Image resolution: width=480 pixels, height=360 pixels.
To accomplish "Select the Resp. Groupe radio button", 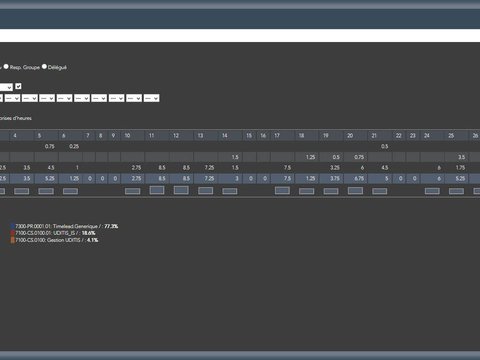I will (6, 67).
